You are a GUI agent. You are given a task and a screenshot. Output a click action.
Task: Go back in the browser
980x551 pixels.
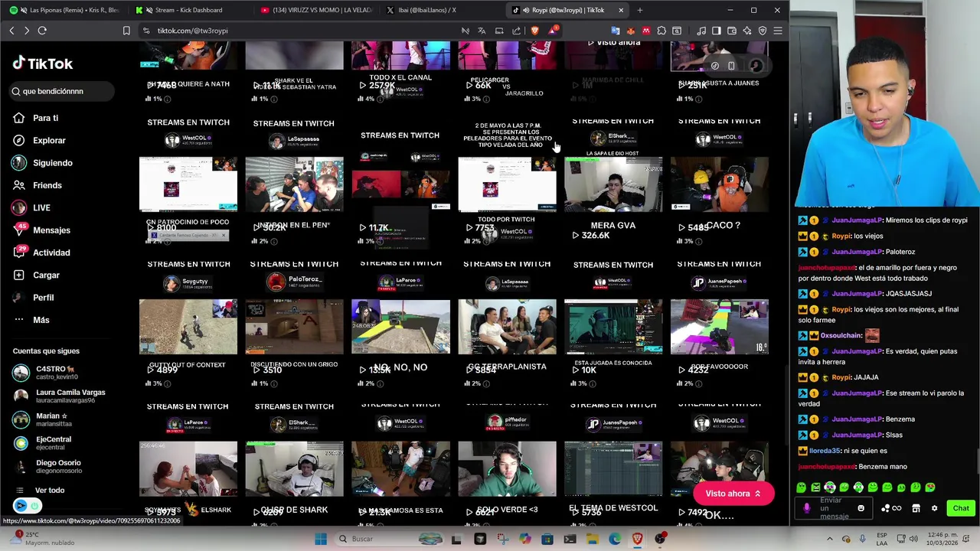click(11, 31)
